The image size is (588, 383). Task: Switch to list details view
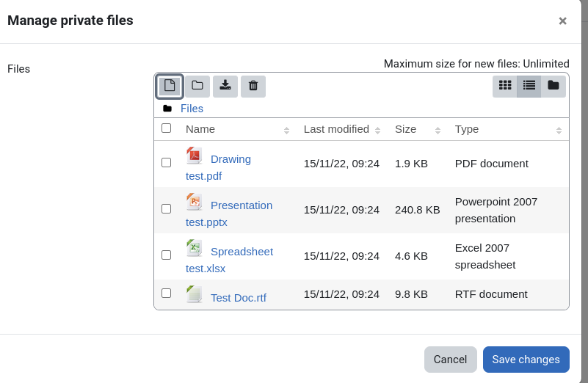tap(529, 86)
